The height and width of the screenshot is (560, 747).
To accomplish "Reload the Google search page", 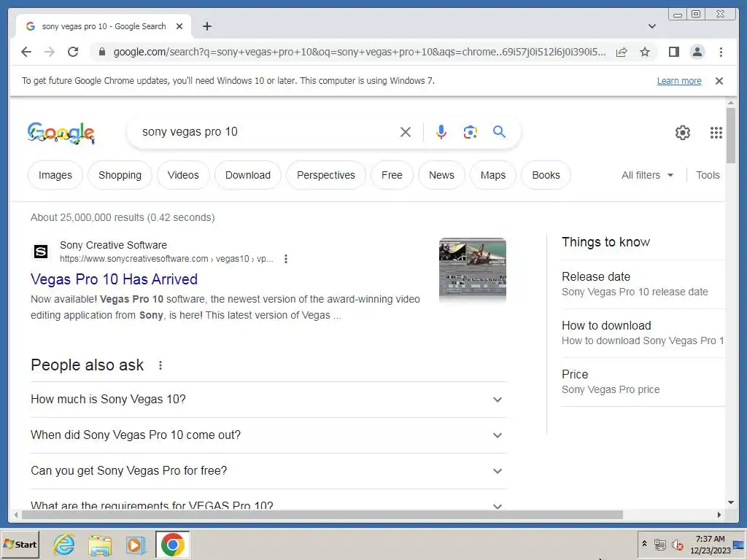I will pyautogui.click(x=73, y=52).
